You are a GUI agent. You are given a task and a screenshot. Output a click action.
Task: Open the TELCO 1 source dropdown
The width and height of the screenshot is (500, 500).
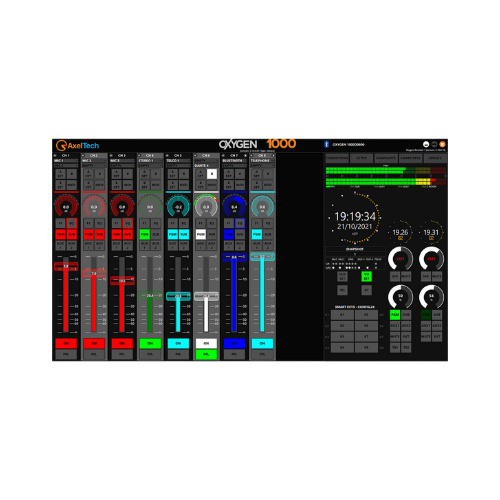click(178, 161)
